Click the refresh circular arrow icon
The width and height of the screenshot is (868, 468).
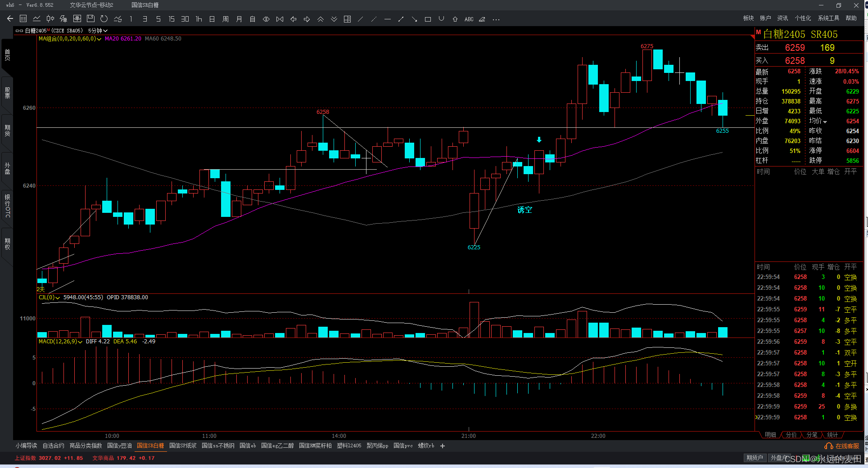click(104, 19)
